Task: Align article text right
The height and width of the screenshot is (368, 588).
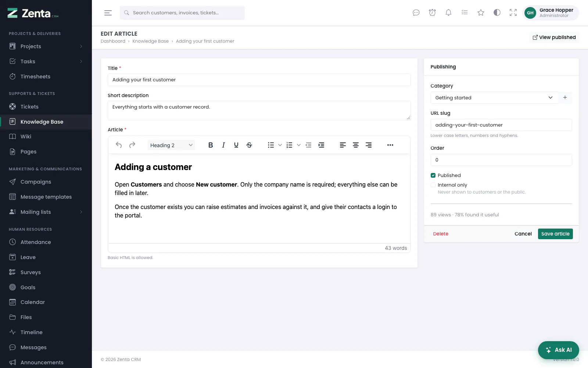Action: point(369,145)
